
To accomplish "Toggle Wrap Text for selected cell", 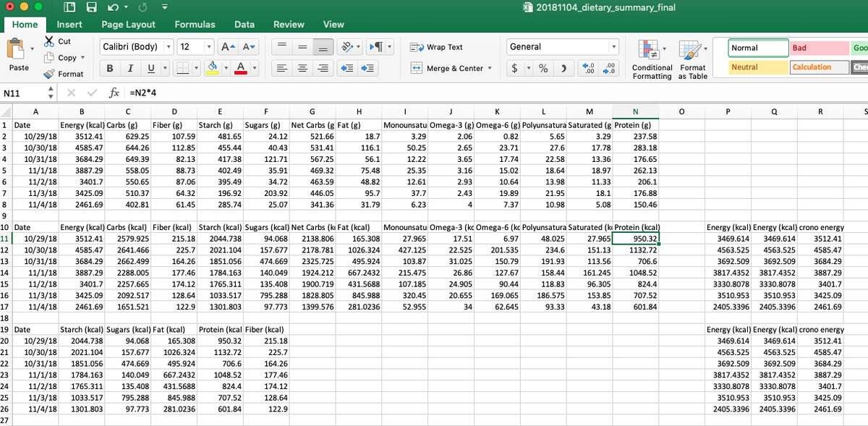I will point(436,47).
